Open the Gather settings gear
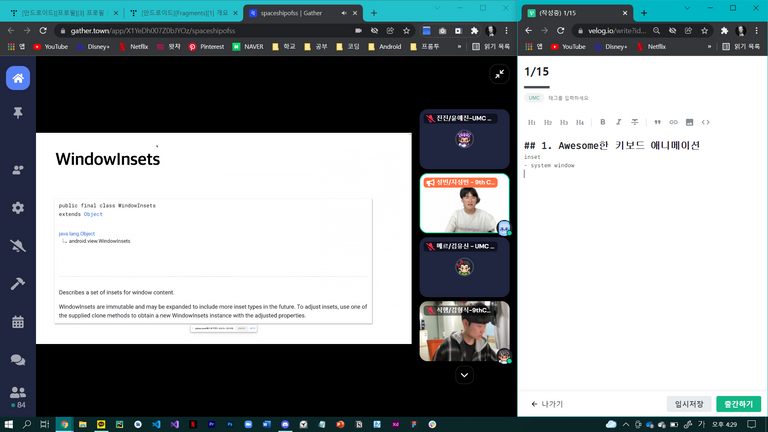The image size is (768, 432). pos(18,208)
